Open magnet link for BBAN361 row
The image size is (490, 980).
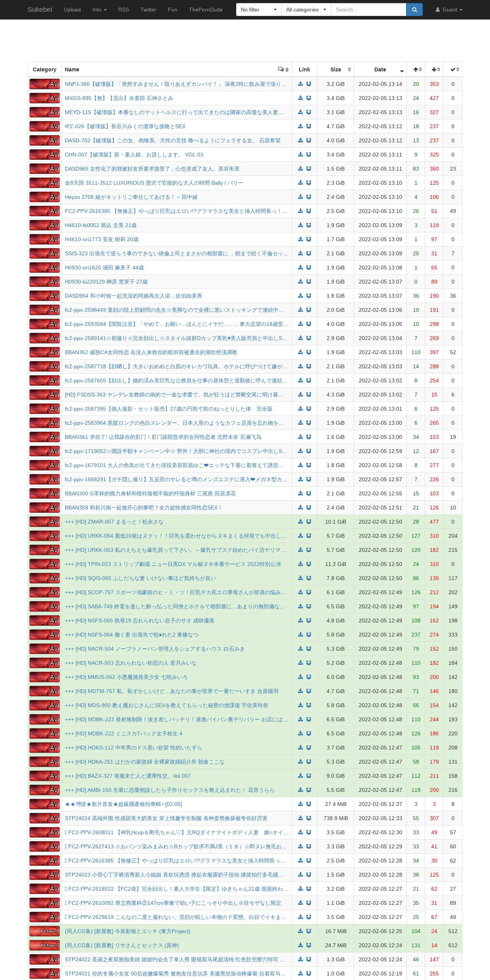click(x=309, y=437)
